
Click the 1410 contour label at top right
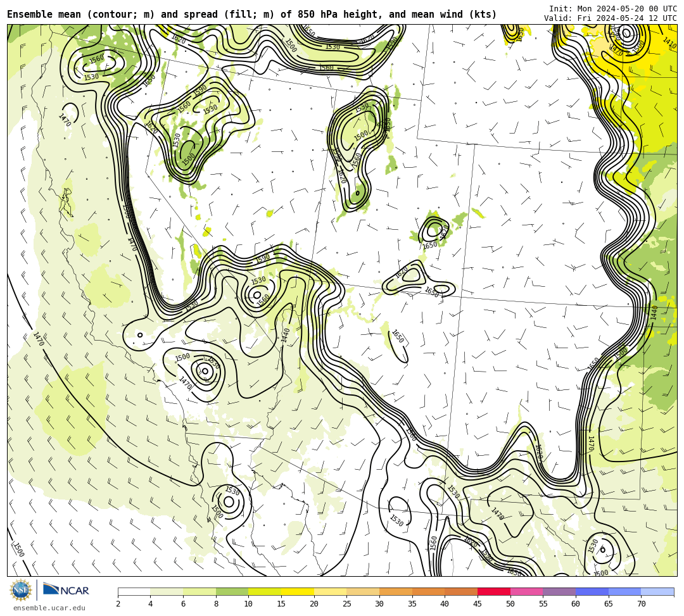pos(669,43)
